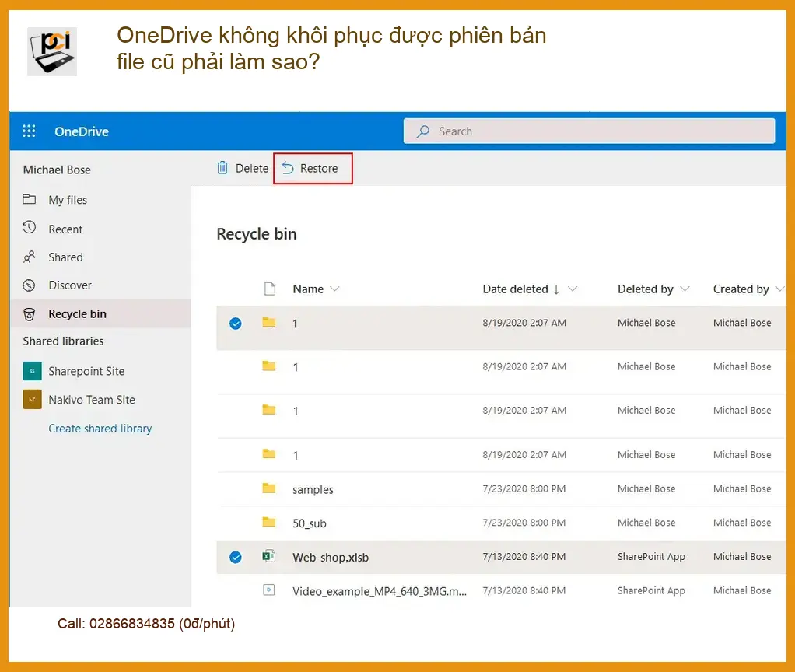Click the Nakivo Team Site brown tile icon
This screenshot has width=795, height=672.
pos(32,399)
